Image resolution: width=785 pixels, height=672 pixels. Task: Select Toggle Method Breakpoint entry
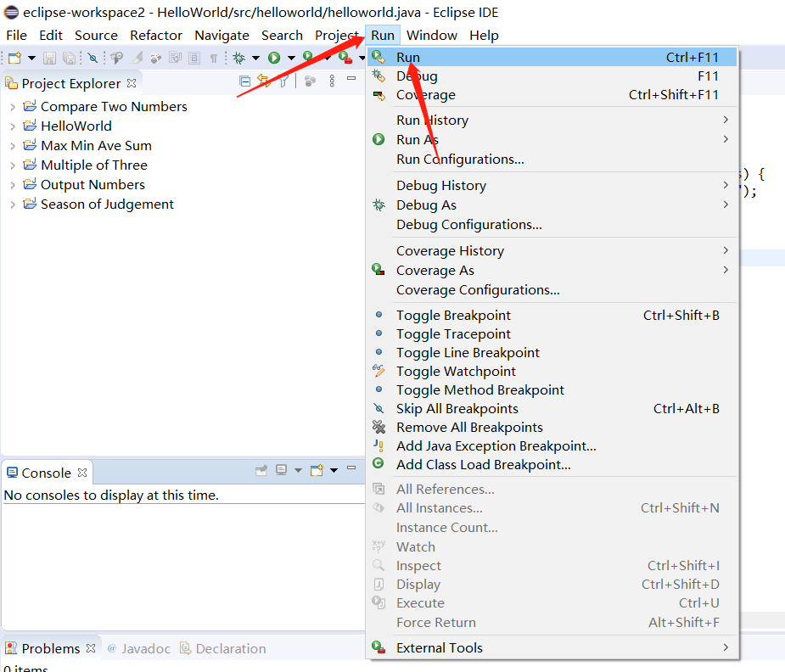(x=552, y=389)
